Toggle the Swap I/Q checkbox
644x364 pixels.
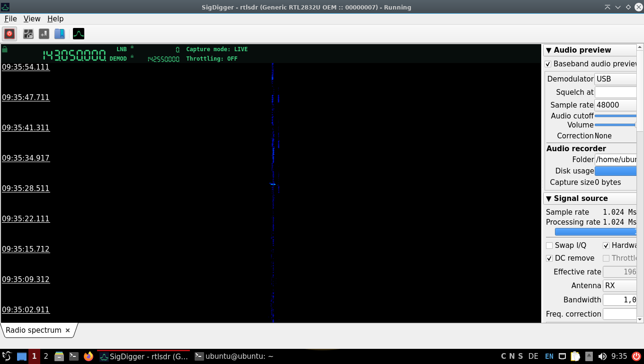tap(549, 246)
